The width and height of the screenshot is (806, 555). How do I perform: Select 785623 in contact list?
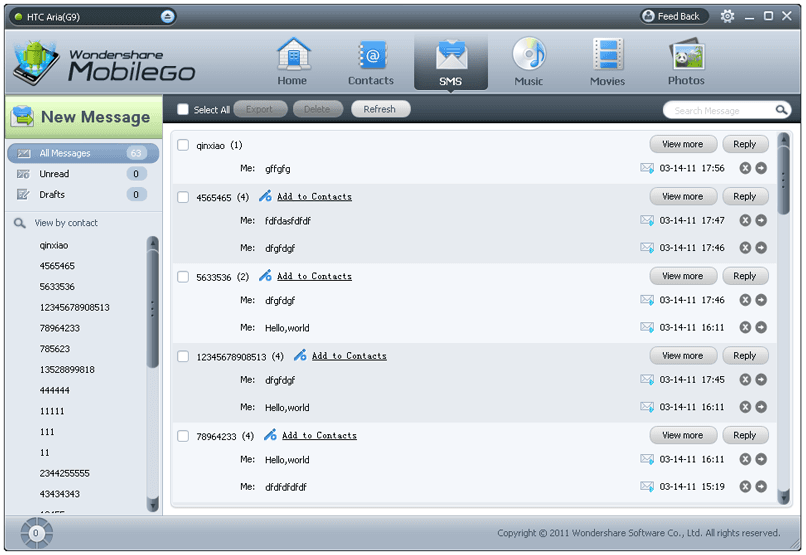pyautogui.click(x=54, y=348)
